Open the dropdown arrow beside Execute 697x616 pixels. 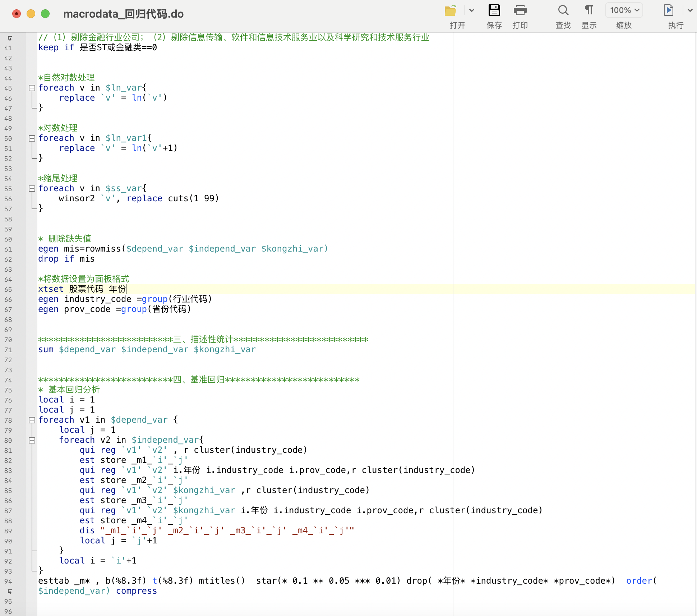pos(690,10)
